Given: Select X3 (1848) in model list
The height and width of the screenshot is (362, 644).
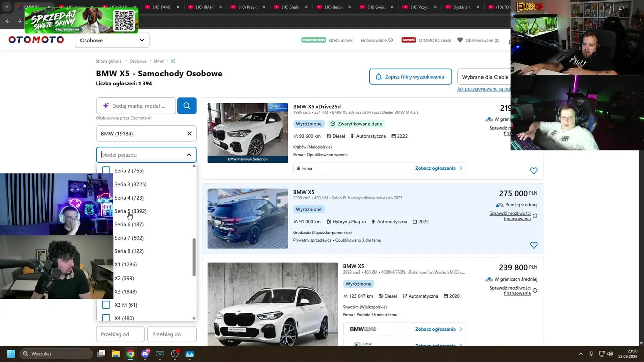Looking at the screenshot, I should click(x=125, y=292).
